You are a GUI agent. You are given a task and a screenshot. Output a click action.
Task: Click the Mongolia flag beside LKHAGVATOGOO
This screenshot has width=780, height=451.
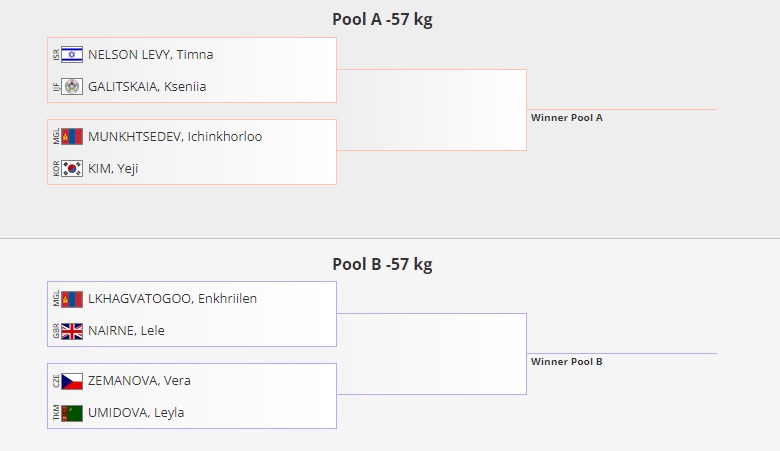pos(72,299)
